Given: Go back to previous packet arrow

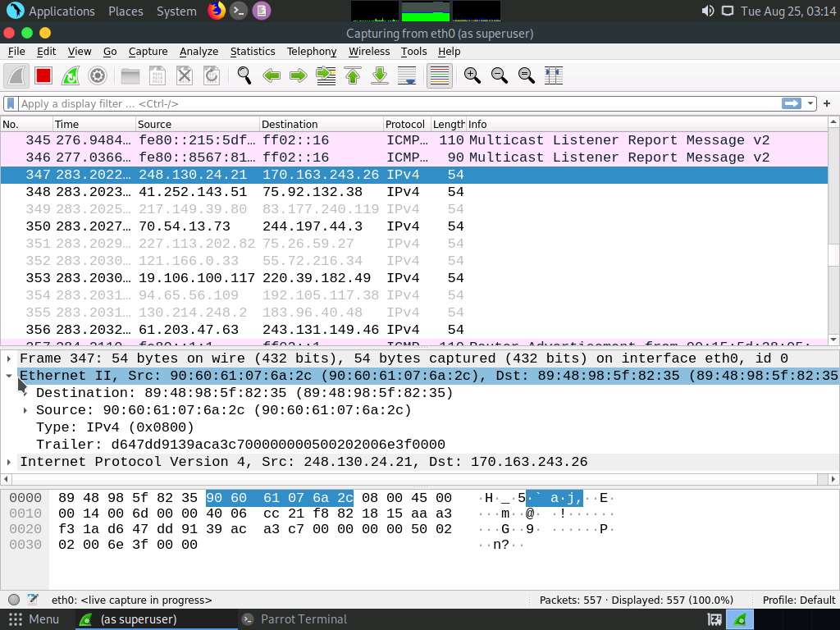Looking at the screenshot, I should click(x=272, y=75).
